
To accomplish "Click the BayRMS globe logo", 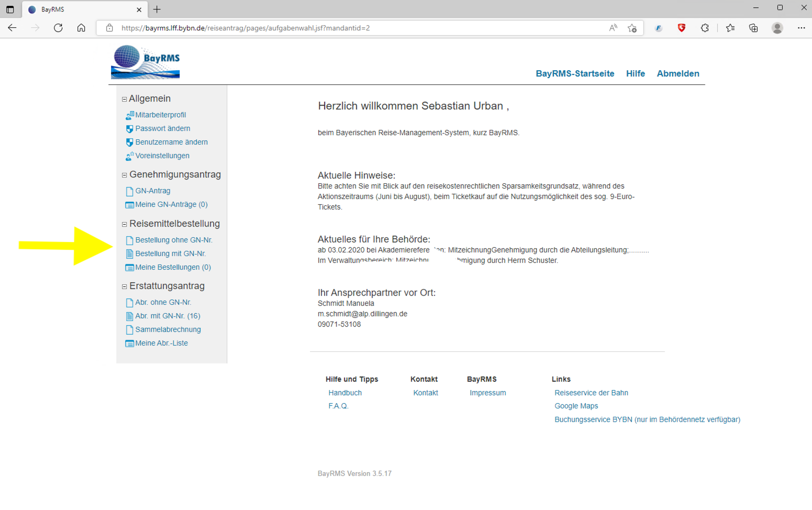I will (x=145, y=62).
